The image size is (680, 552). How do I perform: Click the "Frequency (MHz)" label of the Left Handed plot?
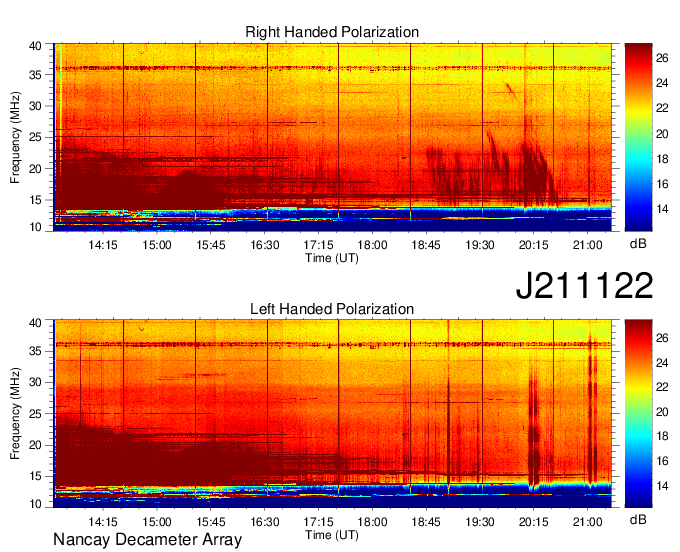[x=15, y=414]
